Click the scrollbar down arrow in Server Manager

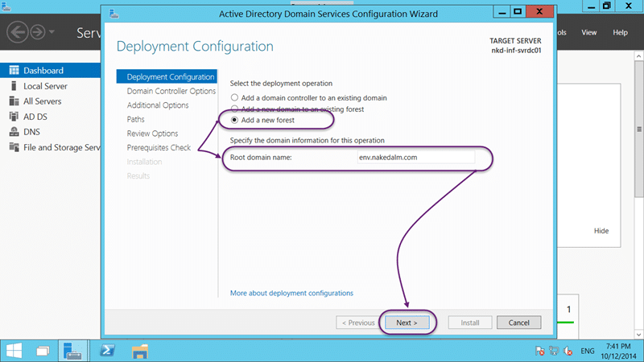click(x=639, y=335)
